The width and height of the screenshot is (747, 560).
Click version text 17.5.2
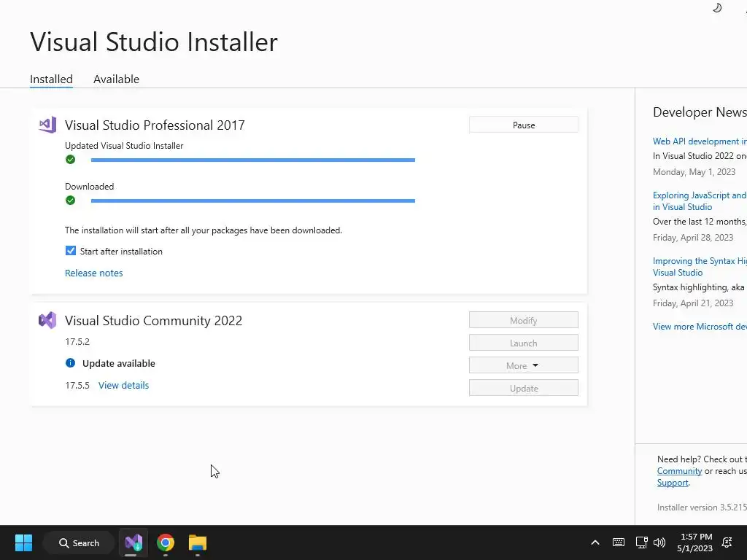77,341
